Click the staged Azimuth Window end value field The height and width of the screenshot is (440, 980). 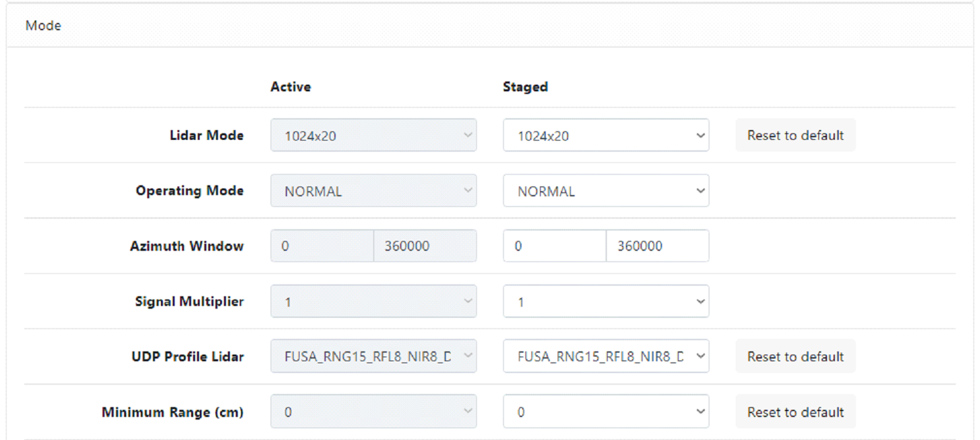click(x=657, y=246)
